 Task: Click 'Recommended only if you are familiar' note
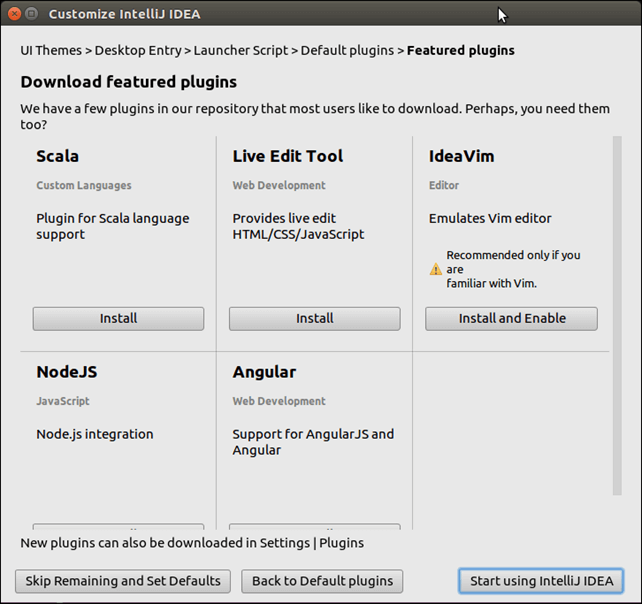tap(513, 269)
